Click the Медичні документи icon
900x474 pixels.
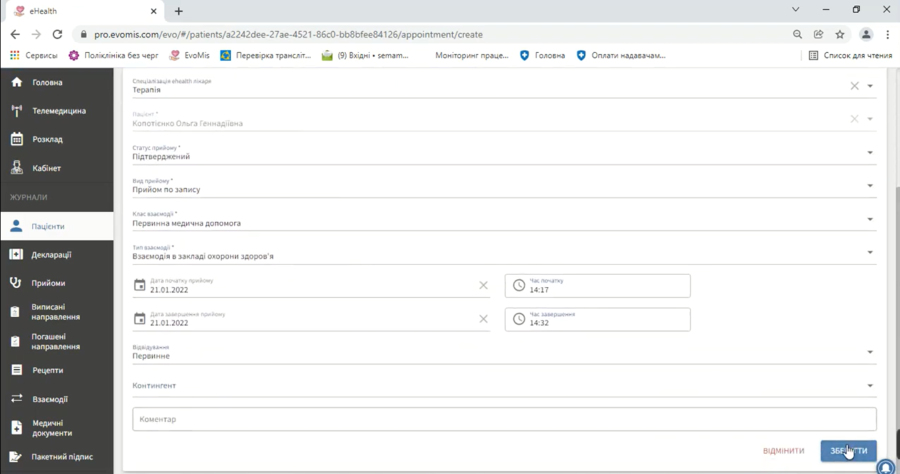coord(16,428)
